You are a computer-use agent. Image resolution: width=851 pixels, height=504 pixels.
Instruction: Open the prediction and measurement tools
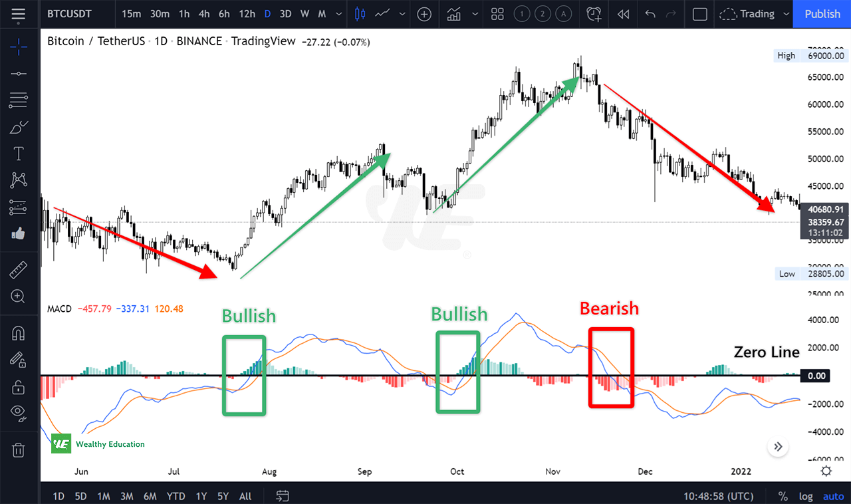[19, 207]
